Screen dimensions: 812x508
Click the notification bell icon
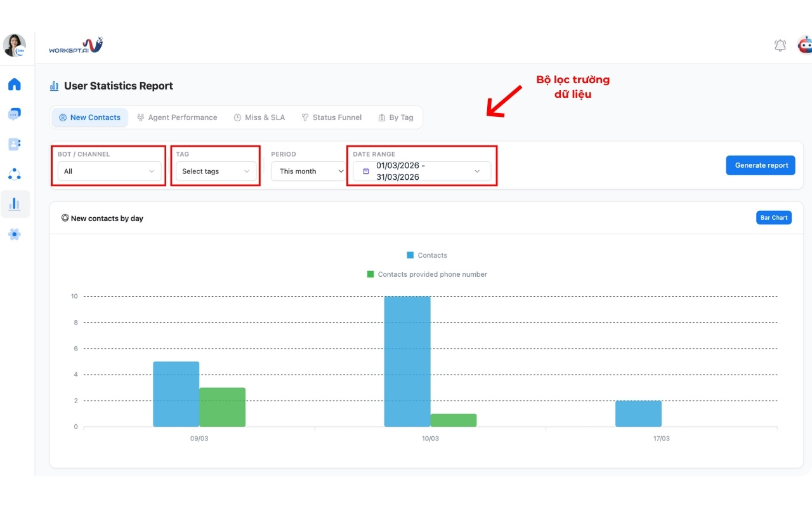pos(780,46)
